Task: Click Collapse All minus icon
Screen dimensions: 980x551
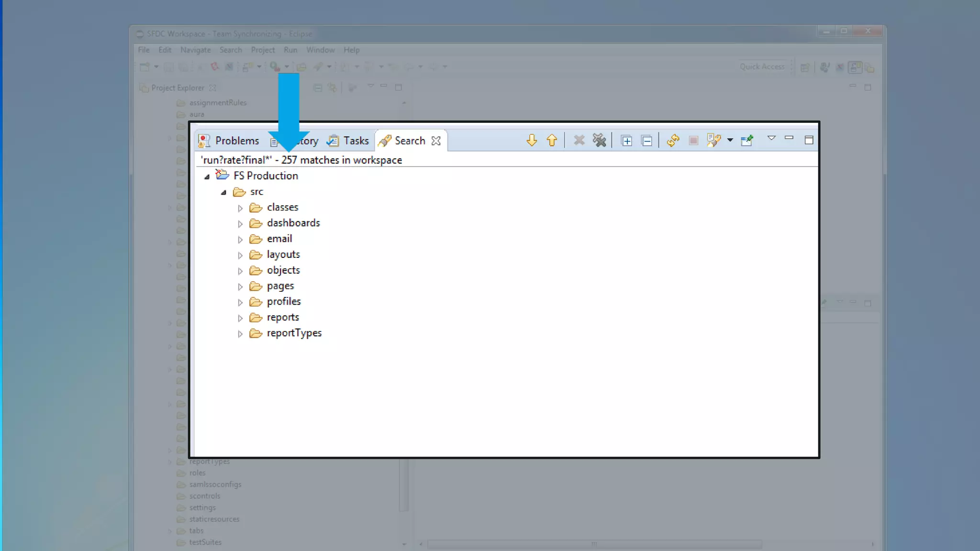Action: click(x=646, y=141)
